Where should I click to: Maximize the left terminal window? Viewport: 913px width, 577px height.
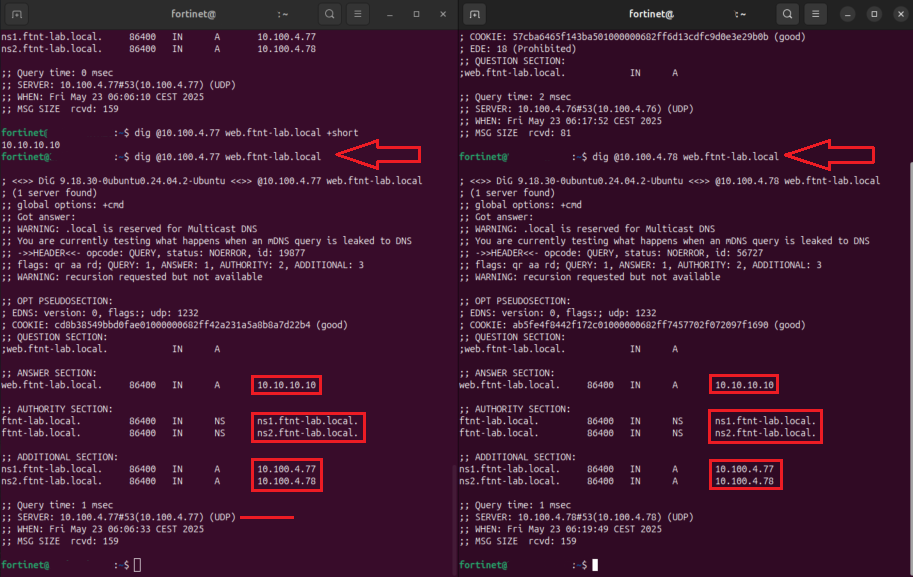(416, 14)
